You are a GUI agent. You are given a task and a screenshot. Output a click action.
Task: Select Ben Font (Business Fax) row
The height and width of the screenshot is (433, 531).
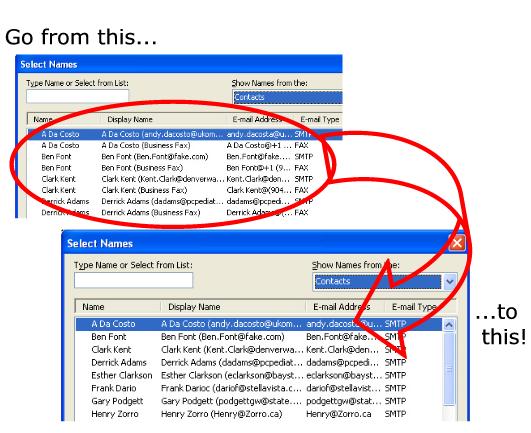pyautogui.click(x=185, y=168)
